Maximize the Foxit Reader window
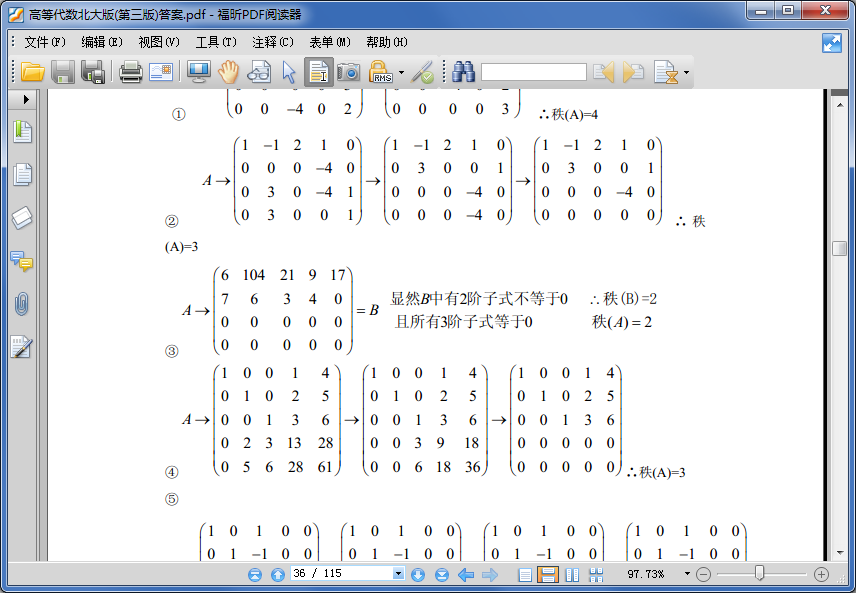This screenshot has width=856, height=593. tap(788, 11)
